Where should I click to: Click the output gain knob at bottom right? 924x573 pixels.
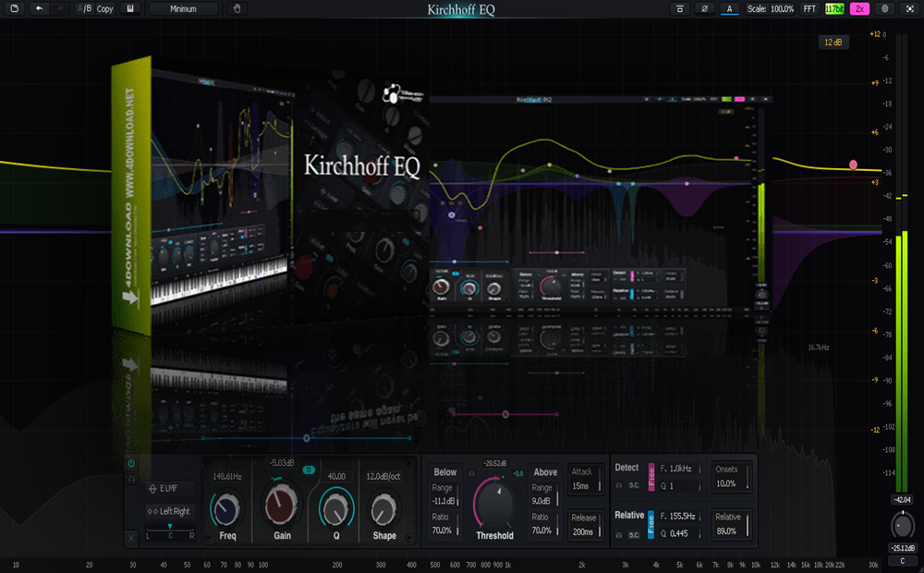902,525
